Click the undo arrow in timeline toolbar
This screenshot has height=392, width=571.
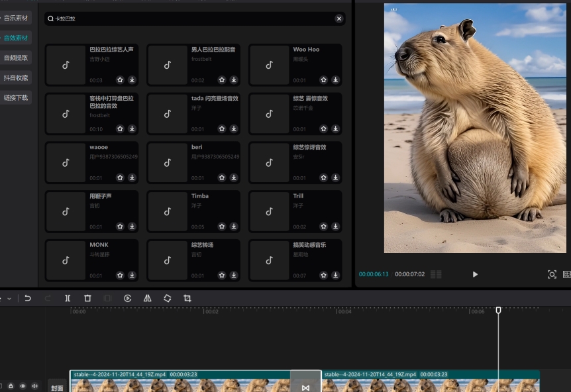click(x=28, y=299)
